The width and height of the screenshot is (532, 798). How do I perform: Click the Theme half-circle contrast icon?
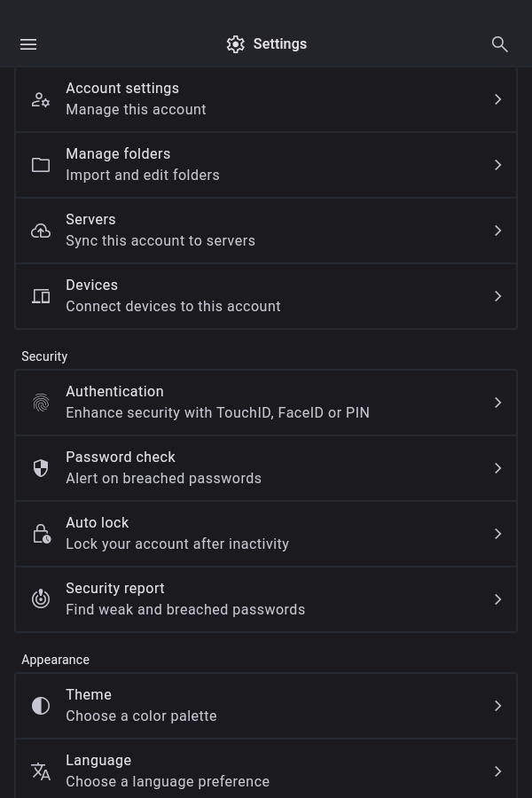click(41, 706)
